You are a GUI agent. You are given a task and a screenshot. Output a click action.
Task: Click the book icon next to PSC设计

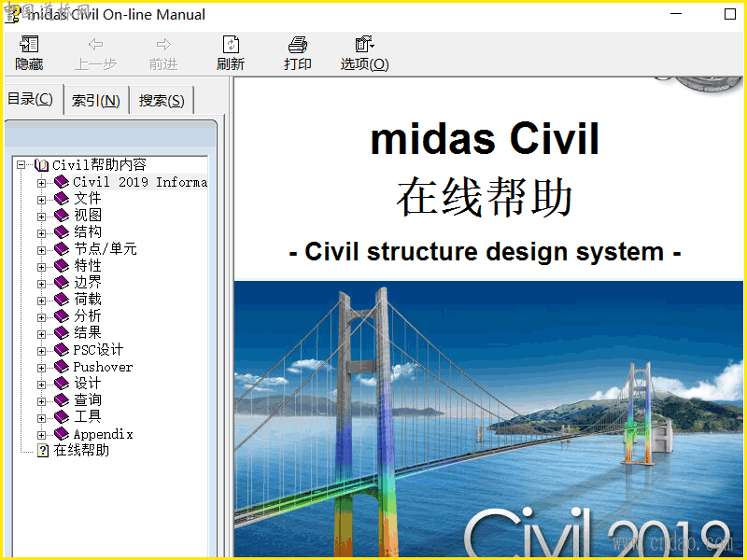[x=62, y=349]
